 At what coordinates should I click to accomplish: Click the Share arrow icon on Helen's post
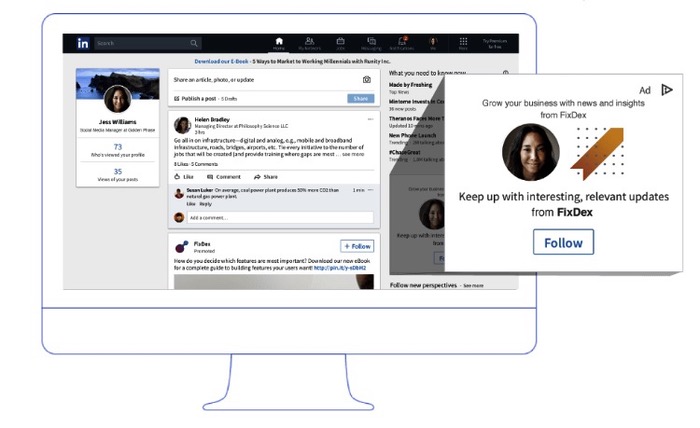click(x=257, y=177)
